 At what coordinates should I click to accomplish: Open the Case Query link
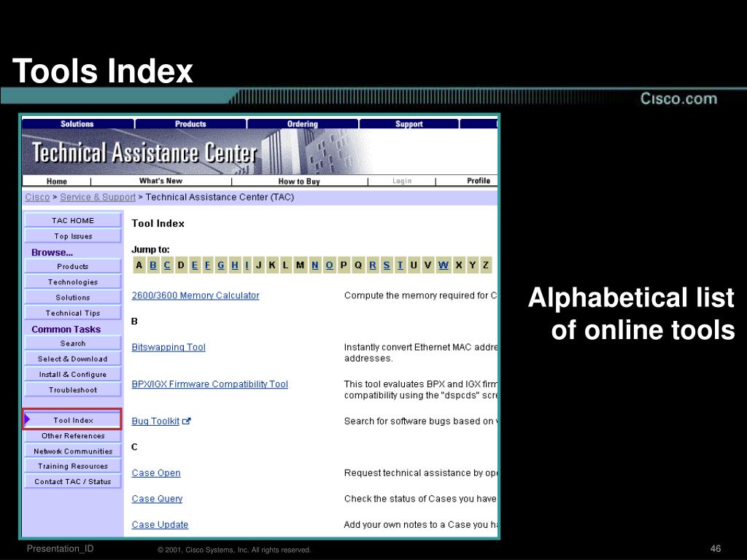coord(157,499)
